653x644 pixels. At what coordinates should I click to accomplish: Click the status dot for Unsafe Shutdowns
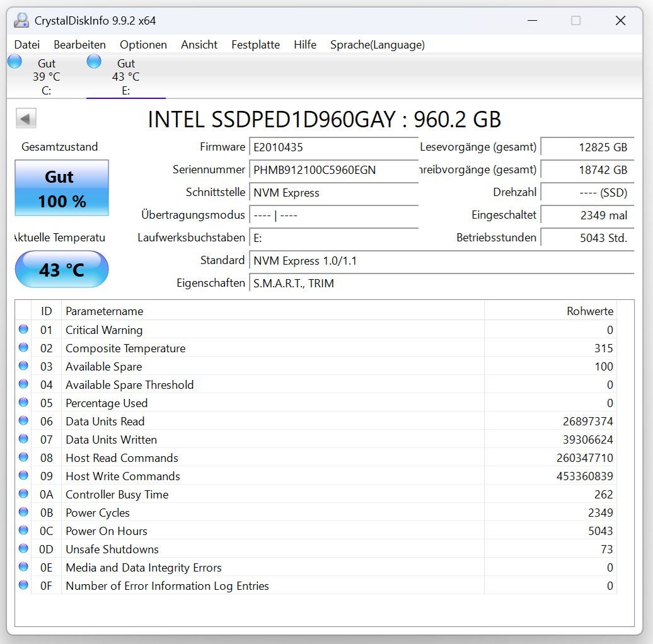23,549
